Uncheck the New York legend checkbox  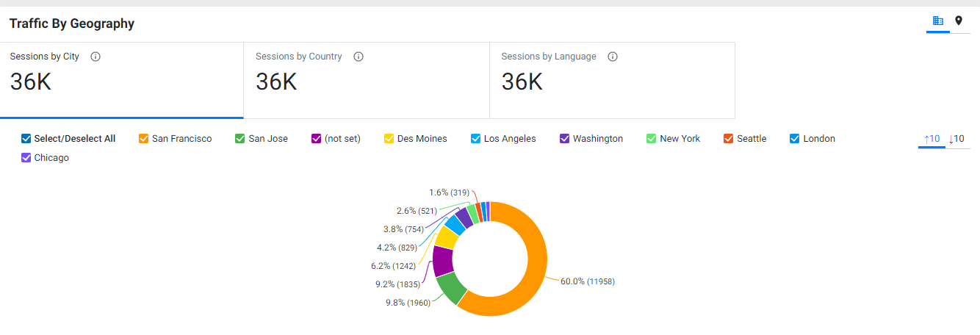pyautogui.click(x=652, y=139)
